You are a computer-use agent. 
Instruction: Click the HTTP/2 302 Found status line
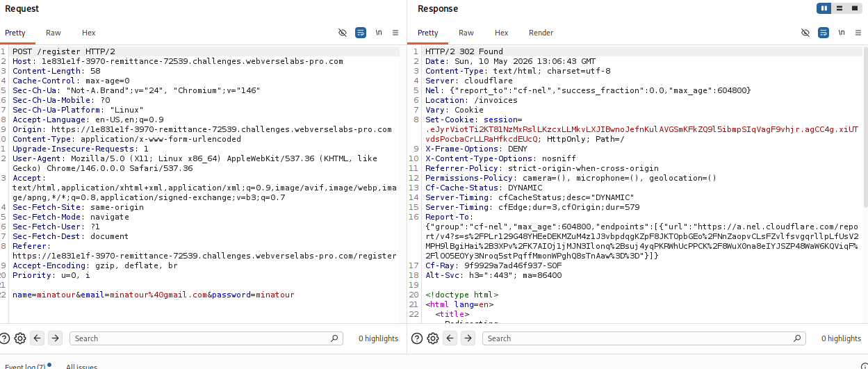coord(464,51)
